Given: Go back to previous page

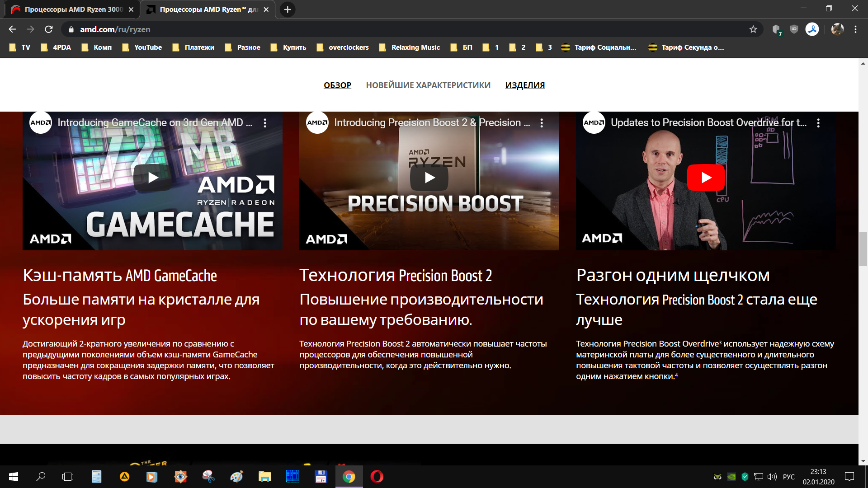Looking at the screenshot, I should tap(12, 29).
